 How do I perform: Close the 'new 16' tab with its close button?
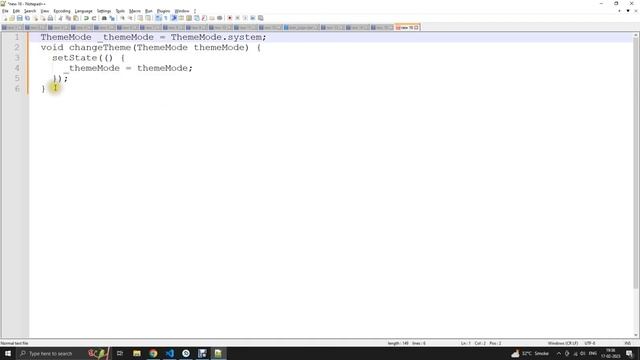pyautogui.click(x=416, y=27)
